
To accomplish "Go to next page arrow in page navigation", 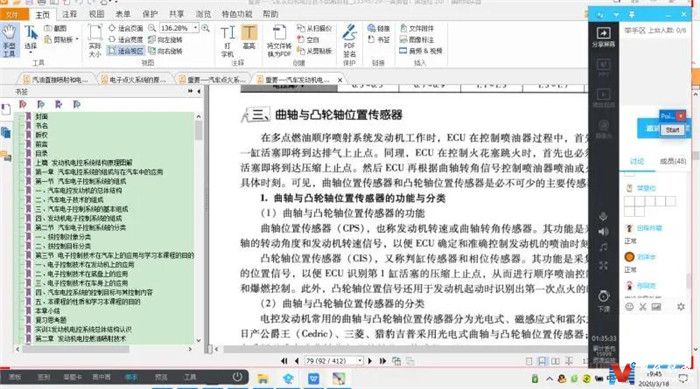I will 369,360.
